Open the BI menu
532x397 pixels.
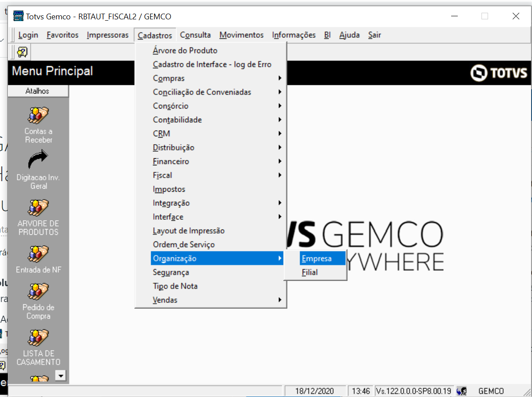pos(327,35)
